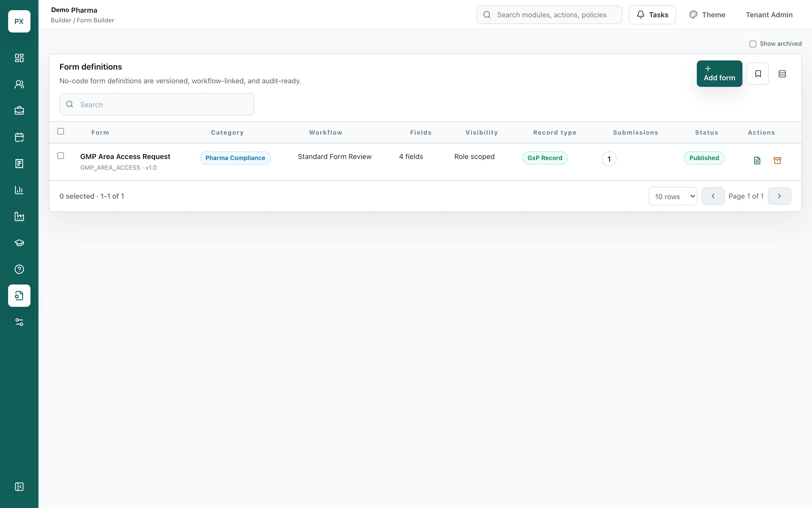
Task: Open the help question-mark icon in sidebar
Action: (19, 269)
